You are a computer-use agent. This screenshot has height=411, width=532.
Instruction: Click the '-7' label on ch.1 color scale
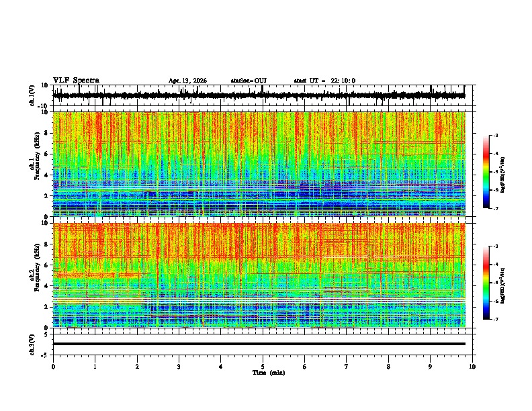point(496,208)
